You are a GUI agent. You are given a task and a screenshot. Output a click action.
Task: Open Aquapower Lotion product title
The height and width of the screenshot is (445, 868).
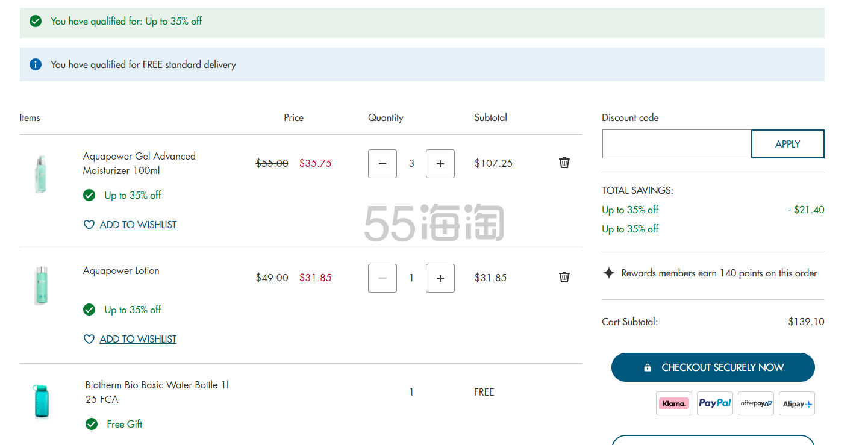pyautogui.click(x=121, y=271)
